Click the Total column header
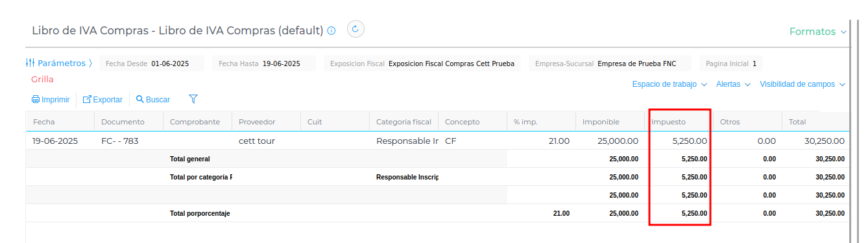The height and width of the screenshot is (243, 868). (x=815, y=122)
